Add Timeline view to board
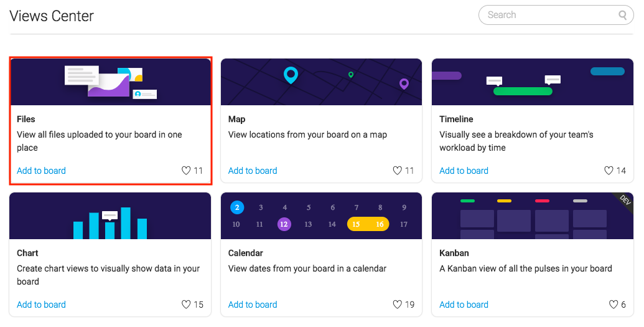This screenshot has height=327, width=644. (464, 171)
